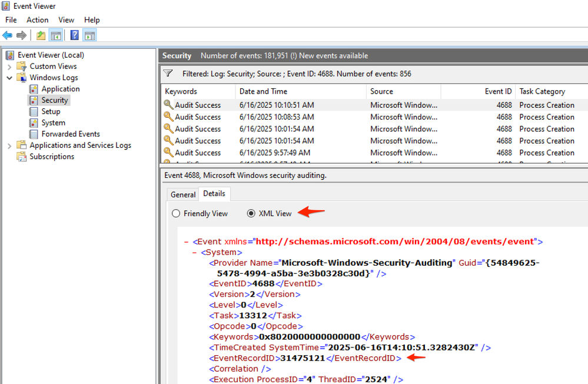Select the Friendly View radio button
The height and width of the screenshot is (384, 588).
click(176, 213)
